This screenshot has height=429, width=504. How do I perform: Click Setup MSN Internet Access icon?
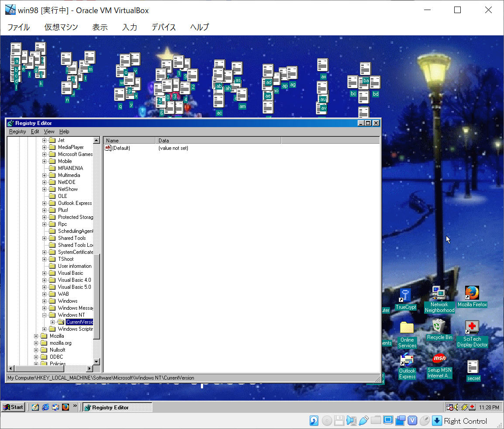439,366
